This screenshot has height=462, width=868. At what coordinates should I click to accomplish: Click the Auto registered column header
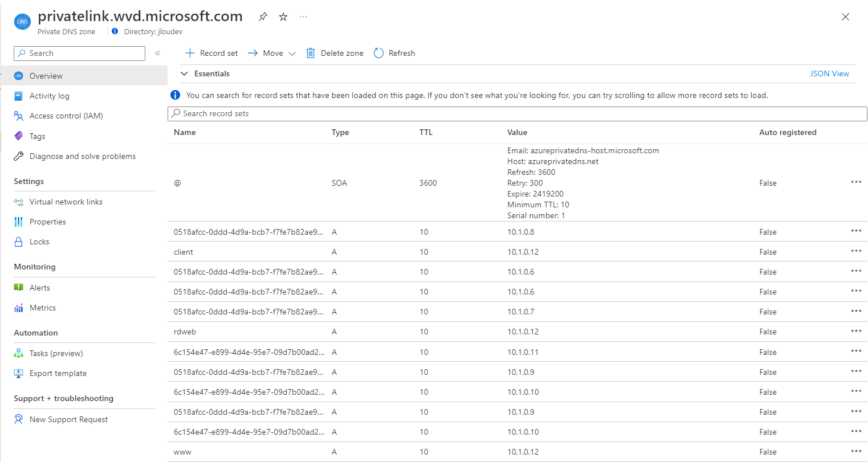788,132
